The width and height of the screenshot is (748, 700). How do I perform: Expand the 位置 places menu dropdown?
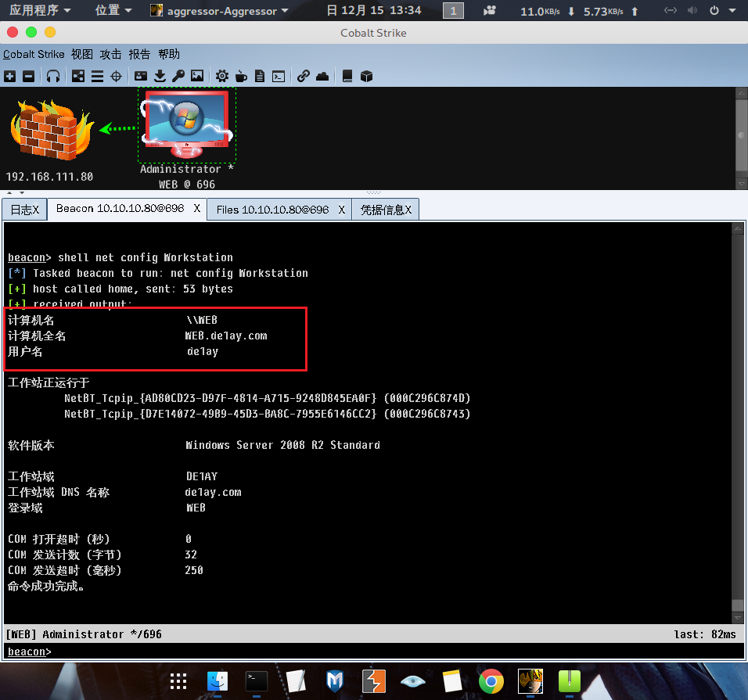113,10
